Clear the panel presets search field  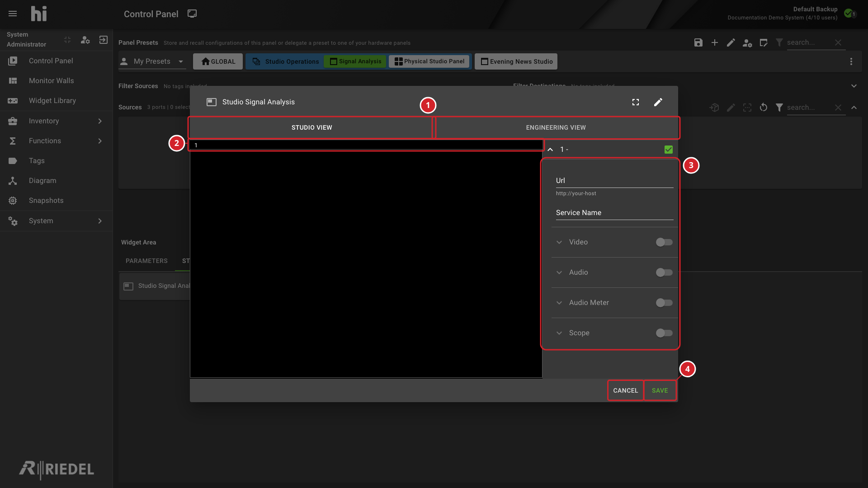click(838, 42)
